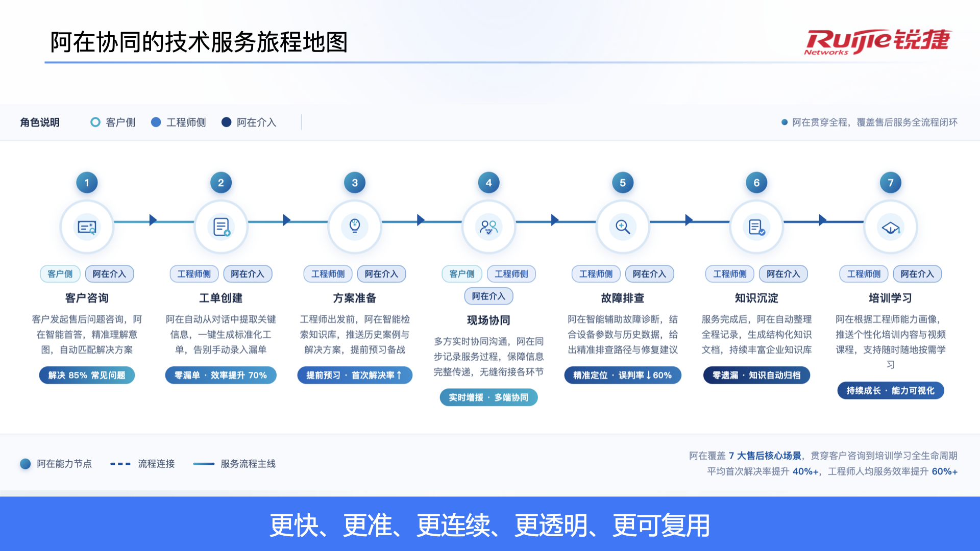Click the number 7 step marker
Image resolution: width=980 pixels, height=551 pixels.
891,183
